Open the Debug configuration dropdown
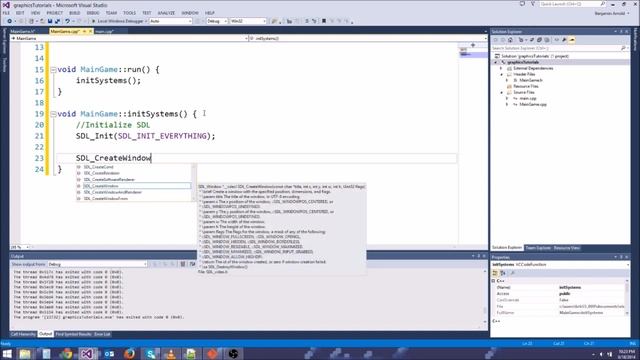This screenshot has width=640, height=360. [217, 21]
